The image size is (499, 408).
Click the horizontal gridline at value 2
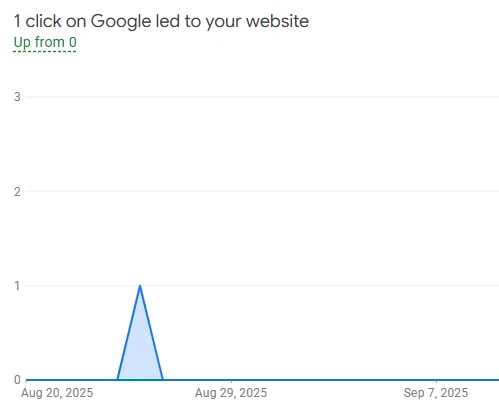coord(262,191)
